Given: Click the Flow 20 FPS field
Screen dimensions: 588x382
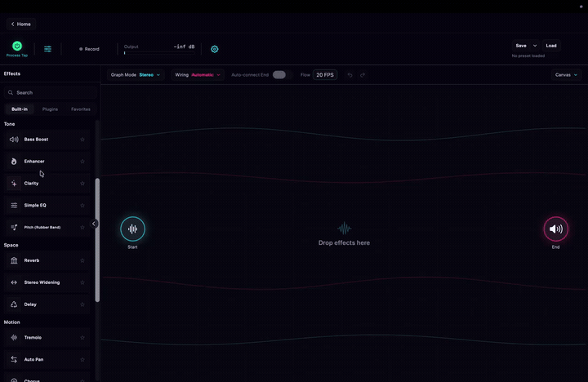Looking at the screenshot, I should 325,75.
